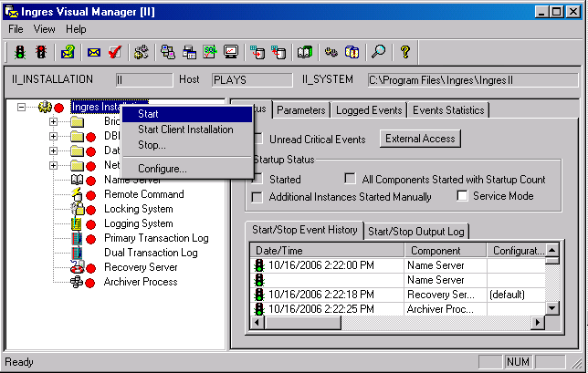Choose Start from the context menu

pos(187,114)
